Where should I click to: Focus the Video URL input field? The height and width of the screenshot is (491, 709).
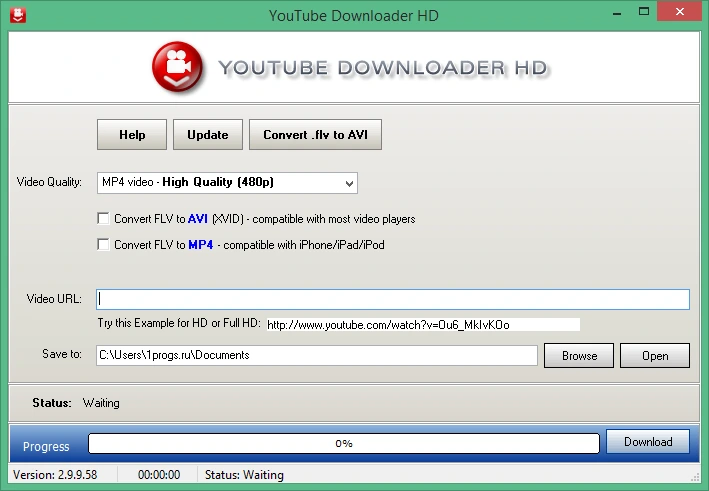393,299
